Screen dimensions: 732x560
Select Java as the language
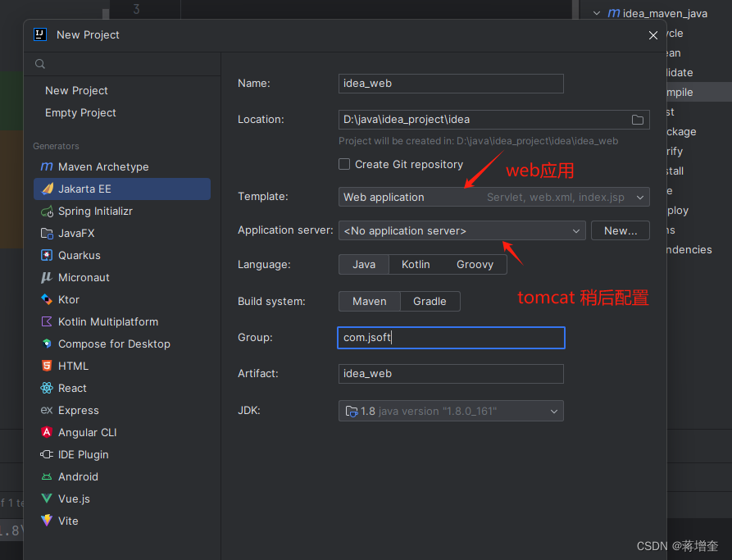[364, 264]
